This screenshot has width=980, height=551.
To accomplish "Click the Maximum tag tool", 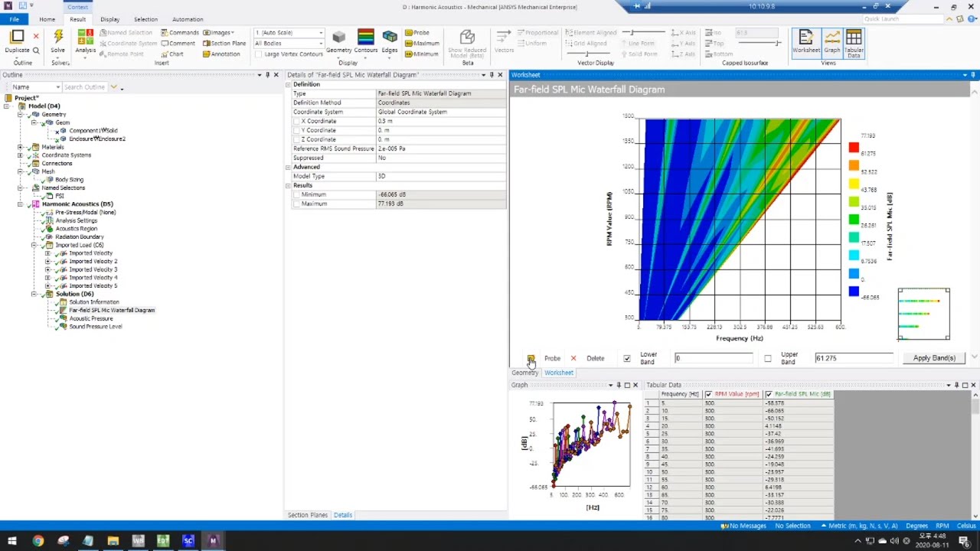I will (421, 44).
